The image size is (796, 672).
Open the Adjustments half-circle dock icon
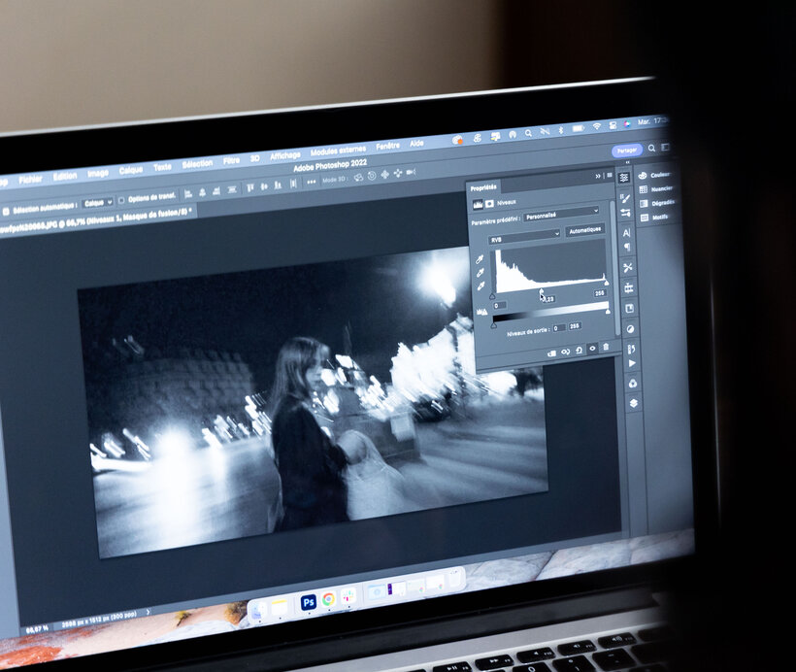(x=630, y=329)
